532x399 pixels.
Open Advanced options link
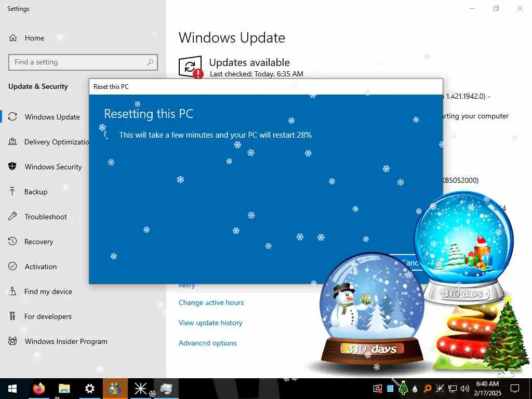click(x=208, y=343)
